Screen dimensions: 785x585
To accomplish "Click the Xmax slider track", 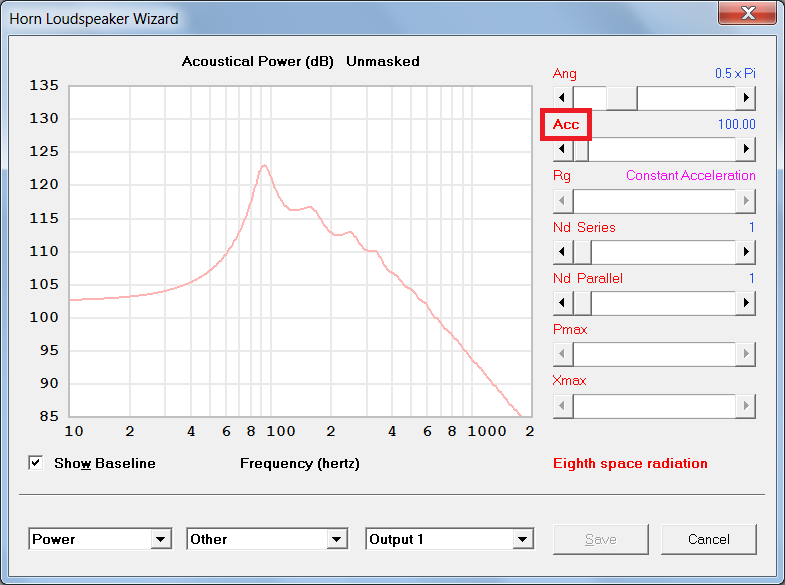I will 654,405.
